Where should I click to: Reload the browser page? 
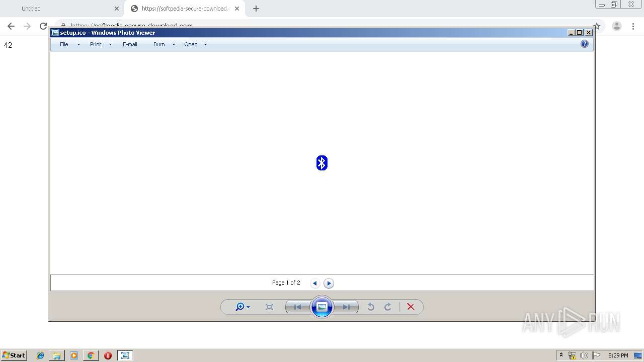click(x=43, y=26)
